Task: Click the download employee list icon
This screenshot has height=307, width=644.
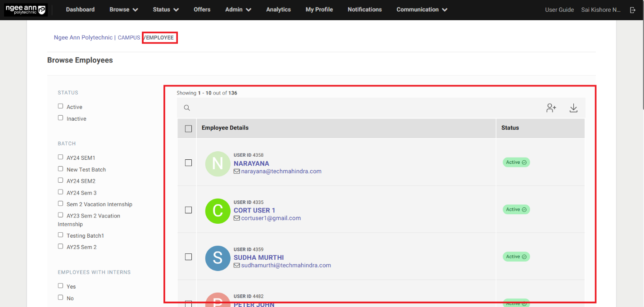Action: click(x=573, y=108)
